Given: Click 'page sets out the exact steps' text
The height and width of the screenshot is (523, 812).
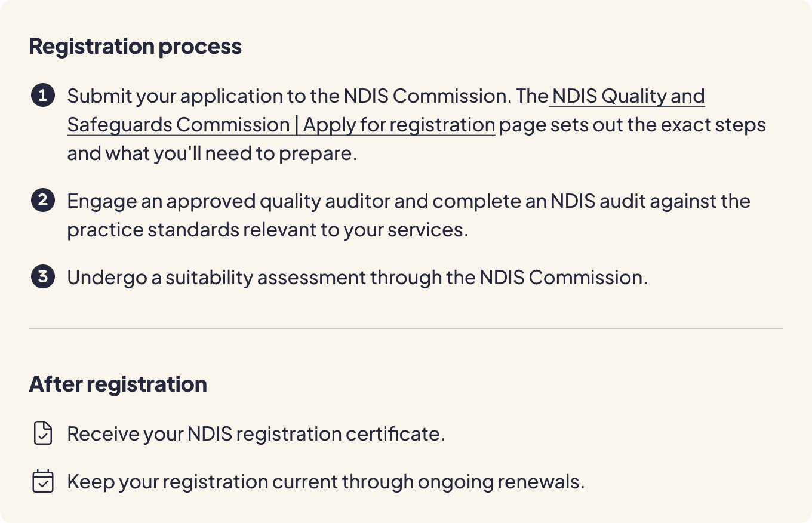Looking at the screenshot, I should (x=632, y=125).
